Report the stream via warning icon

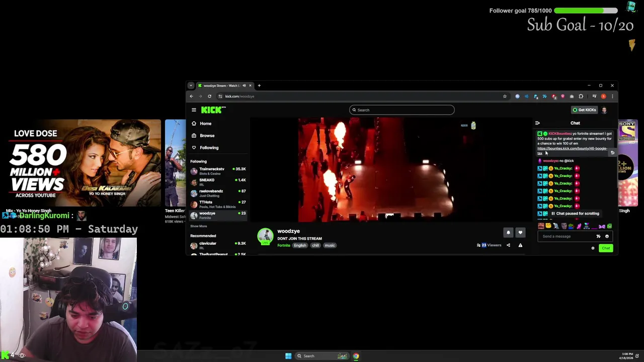[x=520, y=245]
